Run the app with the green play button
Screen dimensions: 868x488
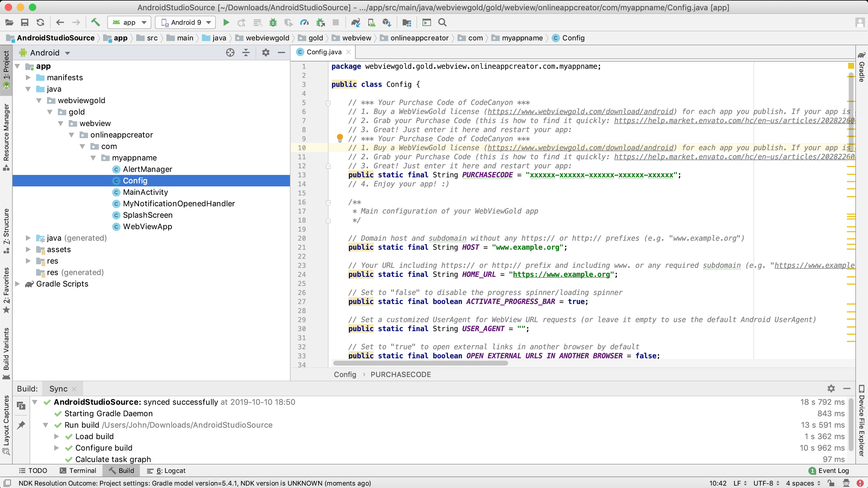(x=226, y=23)
